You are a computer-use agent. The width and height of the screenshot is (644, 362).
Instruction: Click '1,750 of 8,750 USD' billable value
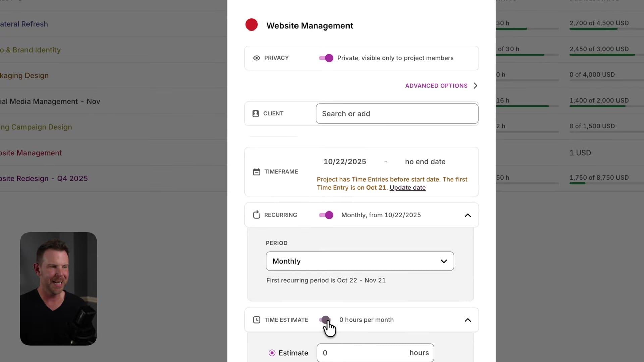(599, 178)
